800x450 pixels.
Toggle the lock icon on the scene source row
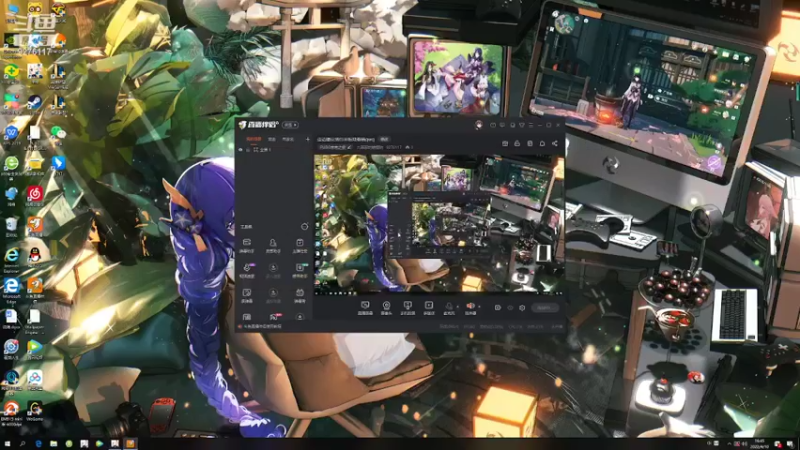248,150
